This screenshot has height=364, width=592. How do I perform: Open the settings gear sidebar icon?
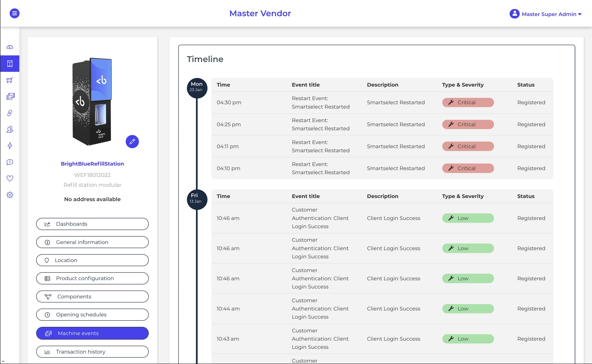pos(10,195)
